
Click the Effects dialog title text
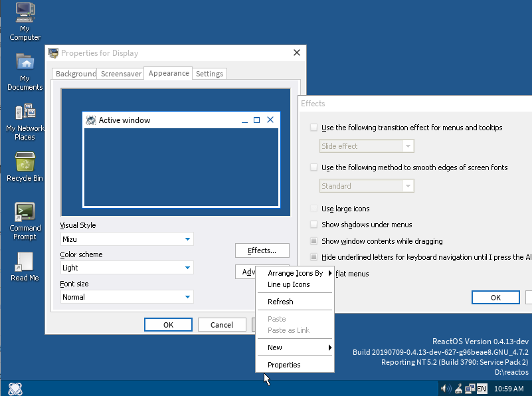[313, 104]
